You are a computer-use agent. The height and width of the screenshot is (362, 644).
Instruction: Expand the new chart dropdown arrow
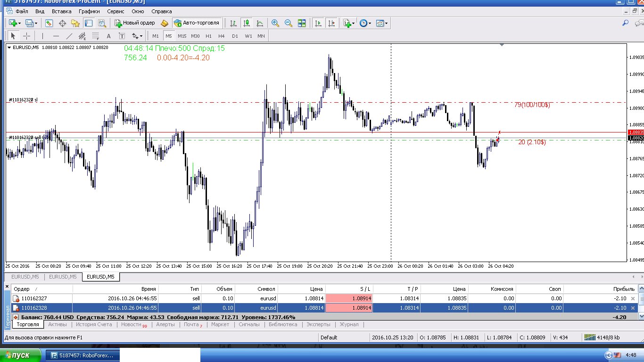[18, 23]
